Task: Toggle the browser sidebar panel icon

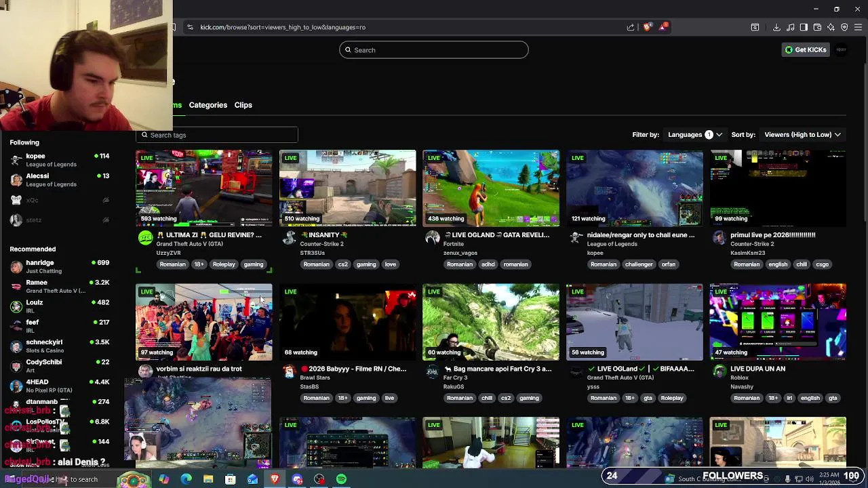Action: pos(804,27)
